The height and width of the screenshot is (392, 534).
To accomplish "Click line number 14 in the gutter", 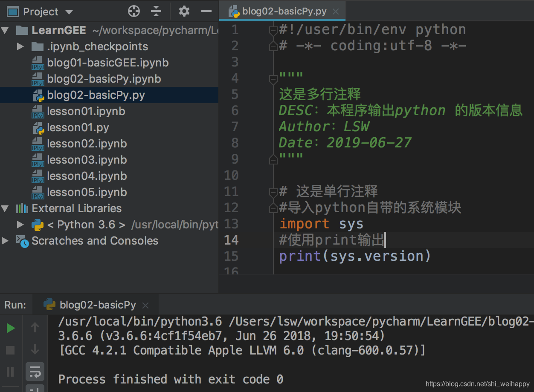I will (231, 240).
